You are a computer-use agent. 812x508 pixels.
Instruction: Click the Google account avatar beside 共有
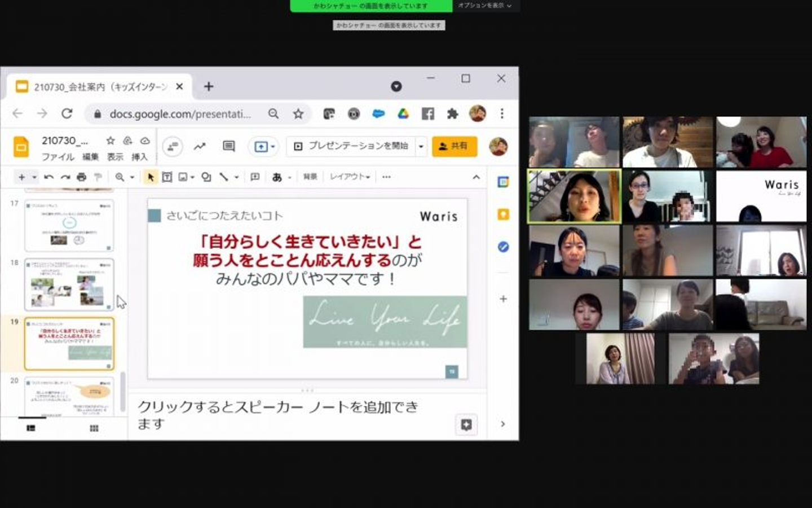498,146
